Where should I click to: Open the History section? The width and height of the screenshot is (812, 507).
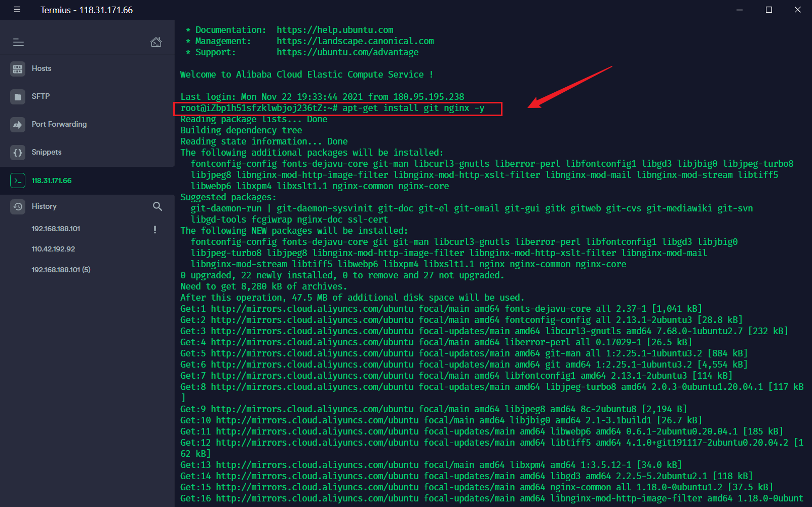(44, 206)
